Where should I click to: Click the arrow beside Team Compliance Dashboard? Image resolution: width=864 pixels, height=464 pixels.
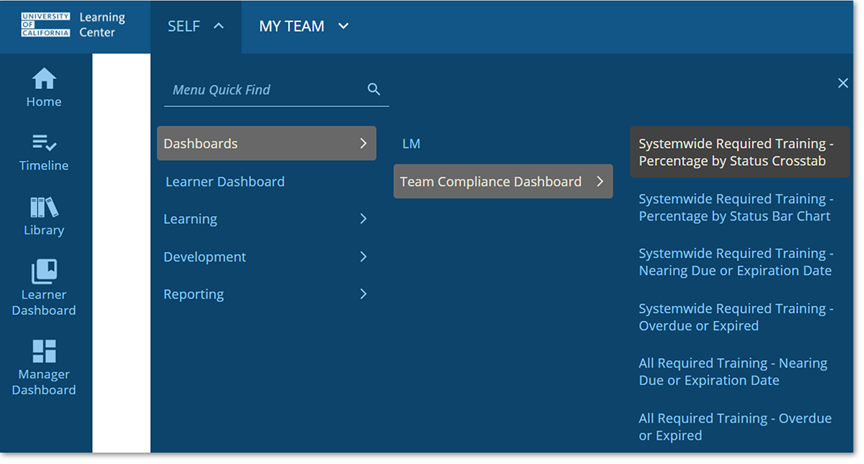click(600, 181)
